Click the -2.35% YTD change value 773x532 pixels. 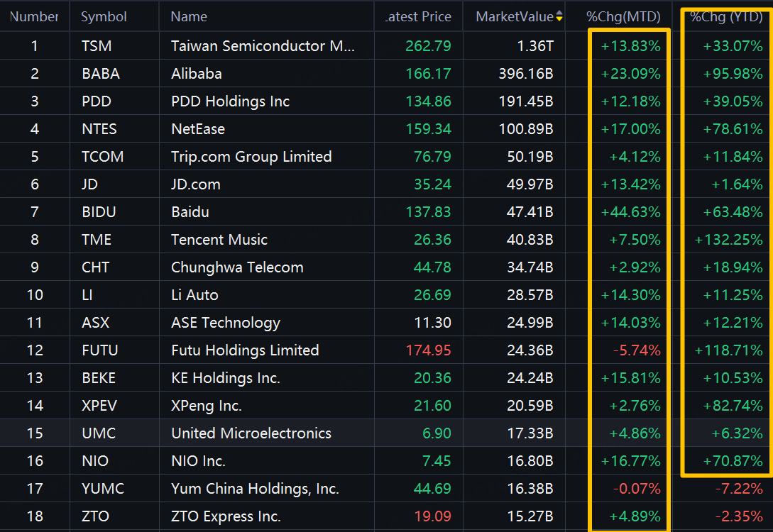(x=739, y=516)
